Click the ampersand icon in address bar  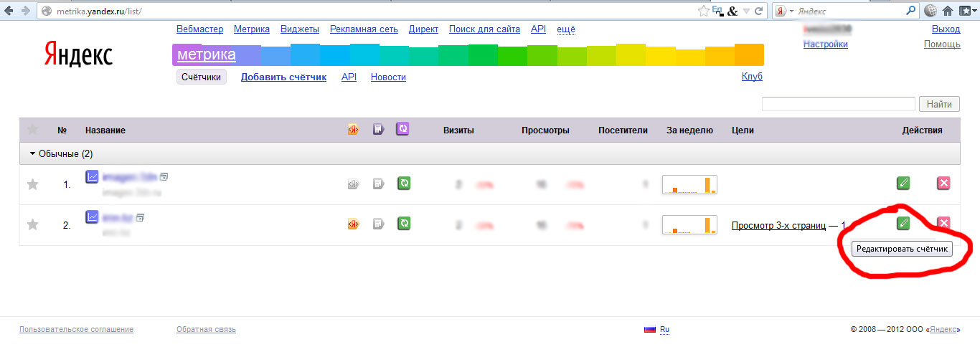[x=732, y=11]
